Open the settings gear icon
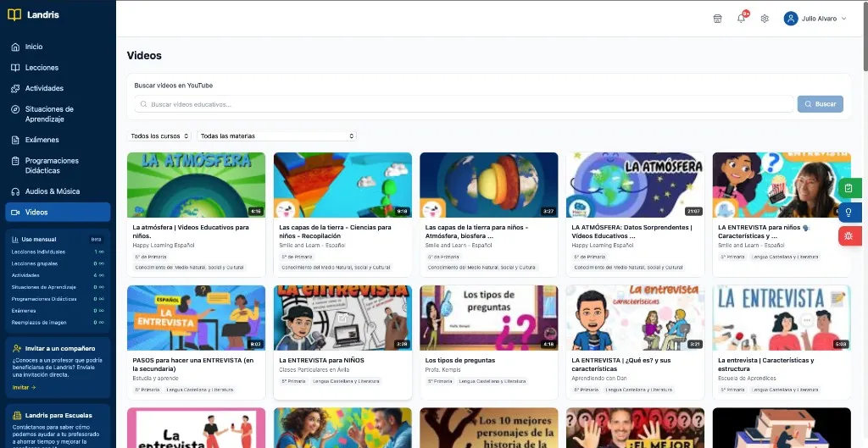The image size is (868, 448). pos(765,19)
